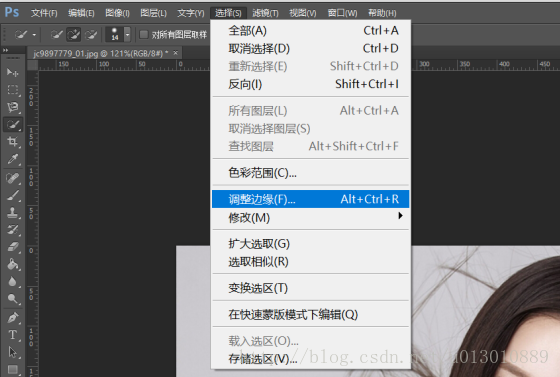The width and height of the screenshot is (560, 377).
Task: Select the Brush tool
Action: 13,195
